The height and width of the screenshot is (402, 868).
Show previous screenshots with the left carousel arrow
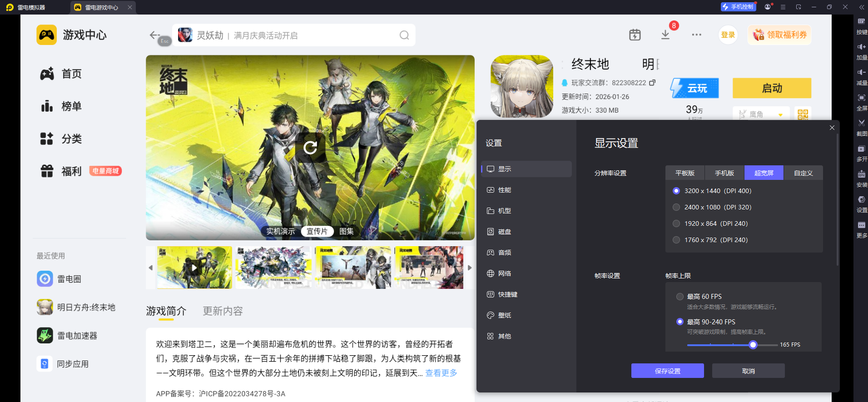[x=151, y=268]
